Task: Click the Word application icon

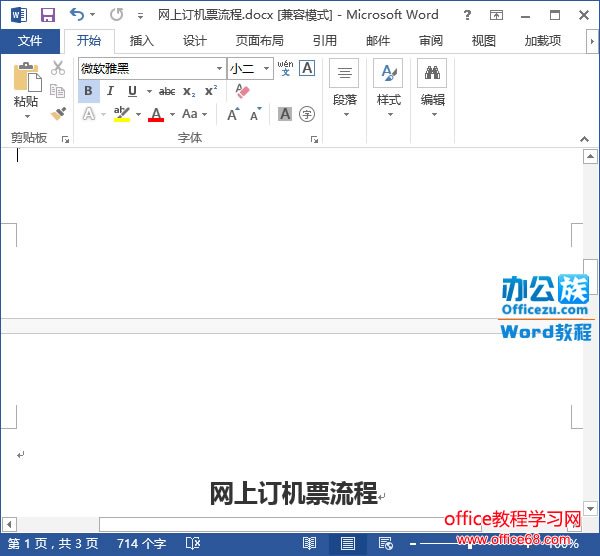Action: pyautogui.click(x=19, y=15)
